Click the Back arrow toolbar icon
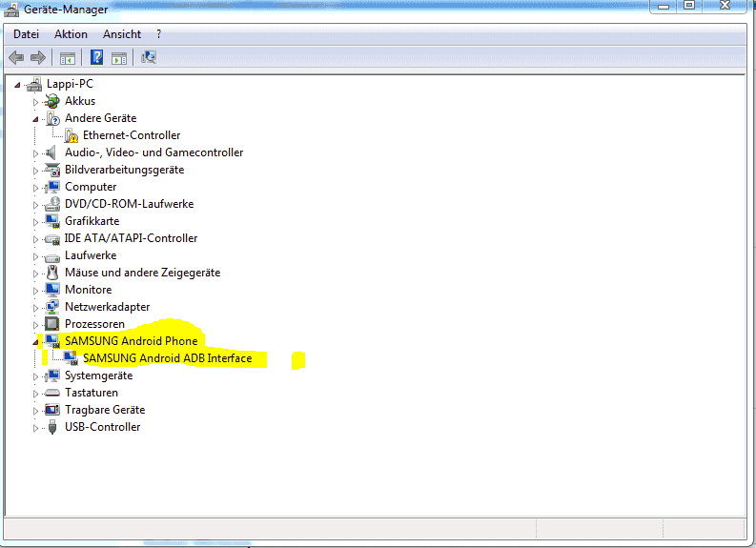 (16, 58)
